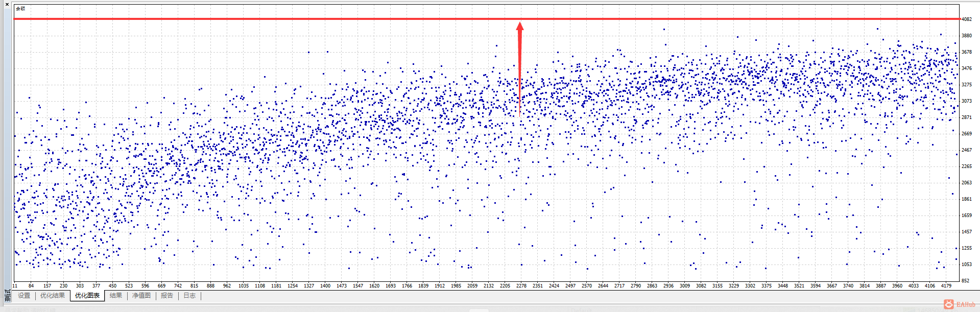The height and width of the screenshot is (312, 980).
Task: Show the 日志 tab
Action: click(189, 296)
